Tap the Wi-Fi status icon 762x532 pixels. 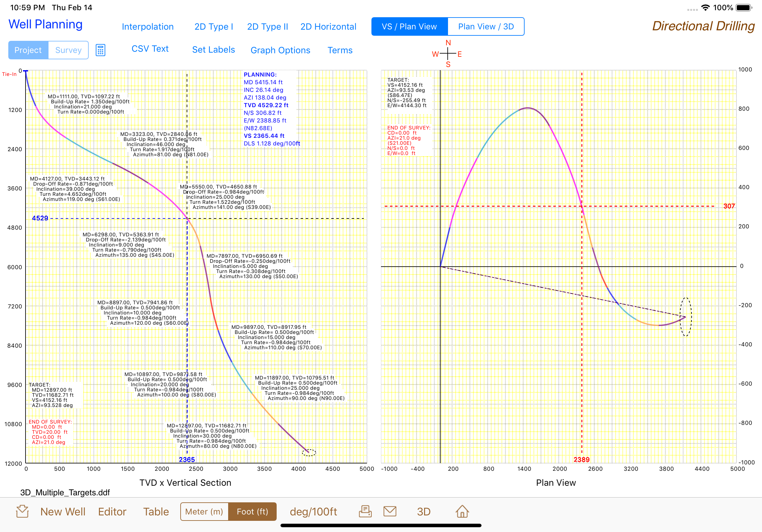point(705,8)
